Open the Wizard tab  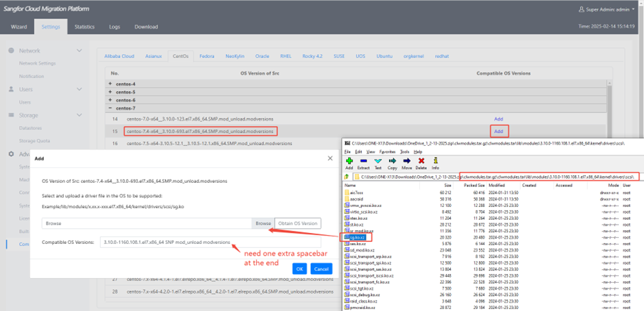point(19,27)
